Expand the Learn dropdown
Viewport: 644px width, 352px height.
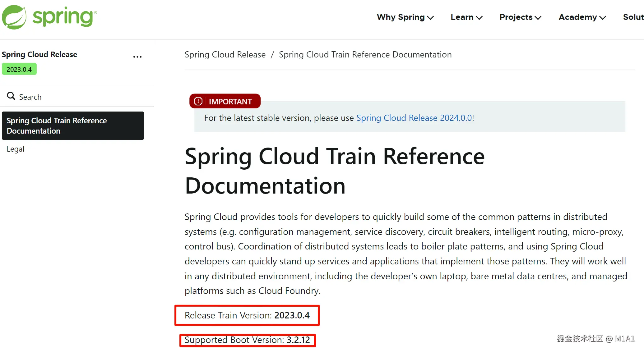tap(466, 17)
